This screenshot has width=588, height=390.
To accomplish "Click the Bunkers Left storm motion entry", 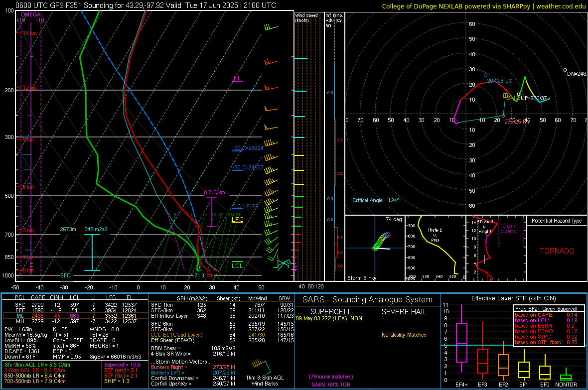I will [193, 373].
